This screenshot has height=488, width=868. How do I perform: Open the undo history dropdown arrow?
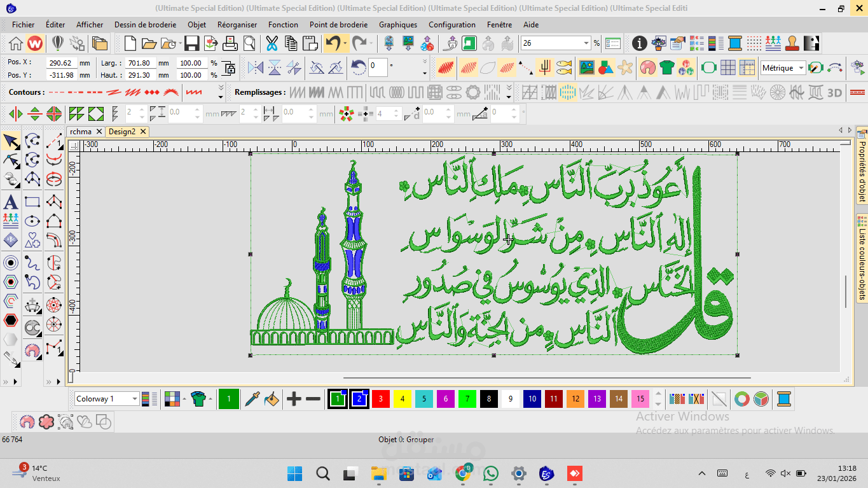pos(345,43)
